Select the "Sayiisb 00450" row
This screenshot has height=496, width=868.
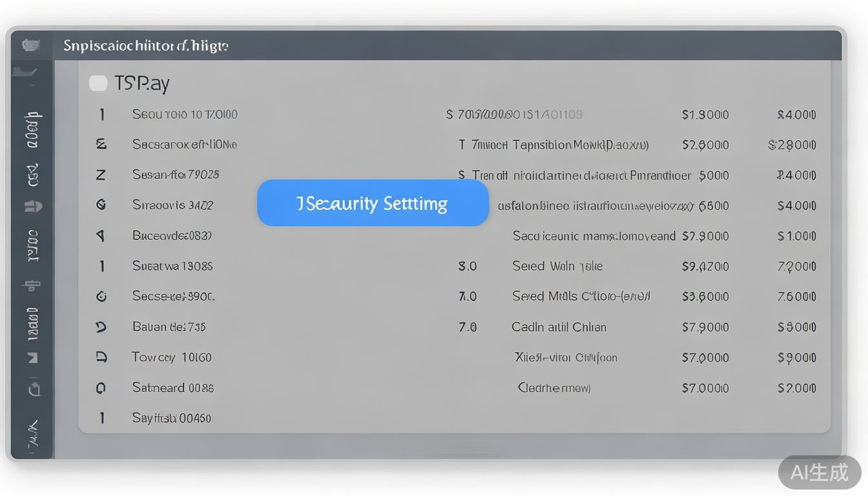(x=171, y=418)
